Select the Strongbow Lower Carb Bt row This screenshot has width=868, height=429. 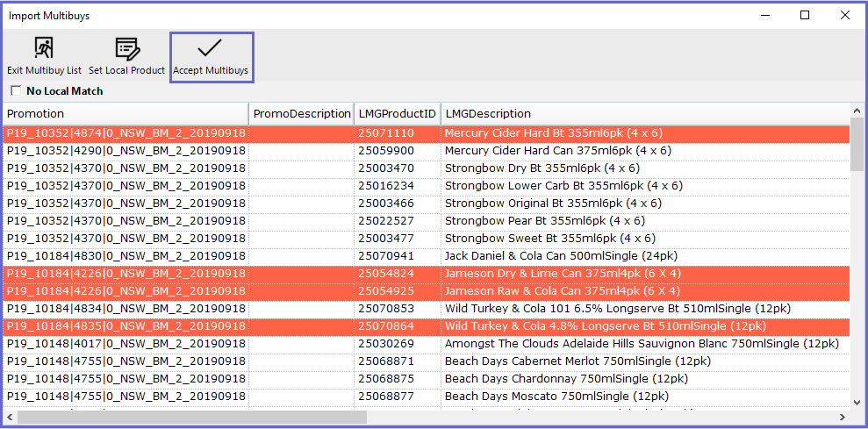click(427, 186)
